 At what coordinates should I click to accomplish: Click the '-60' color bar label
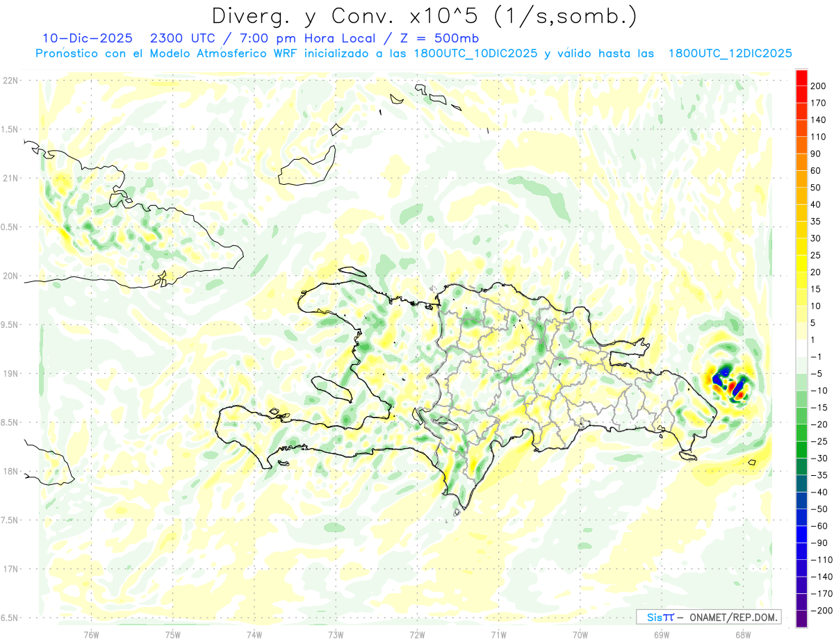[819, 527]
